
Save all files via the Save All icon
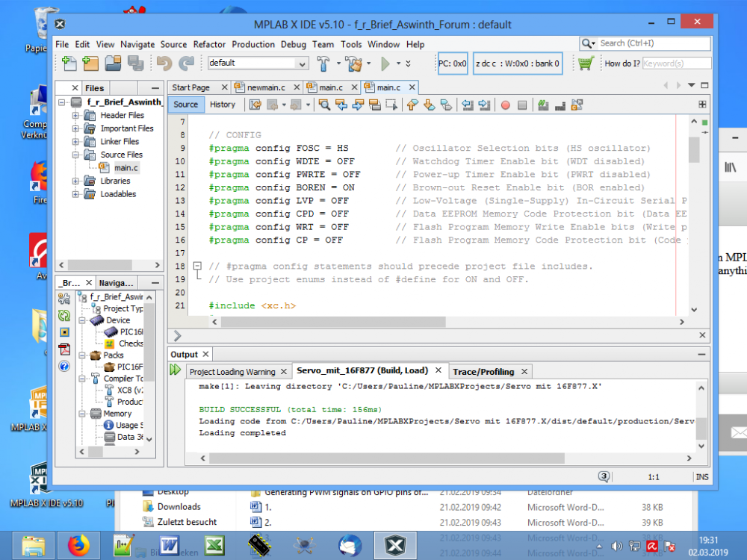click(135, 64)
